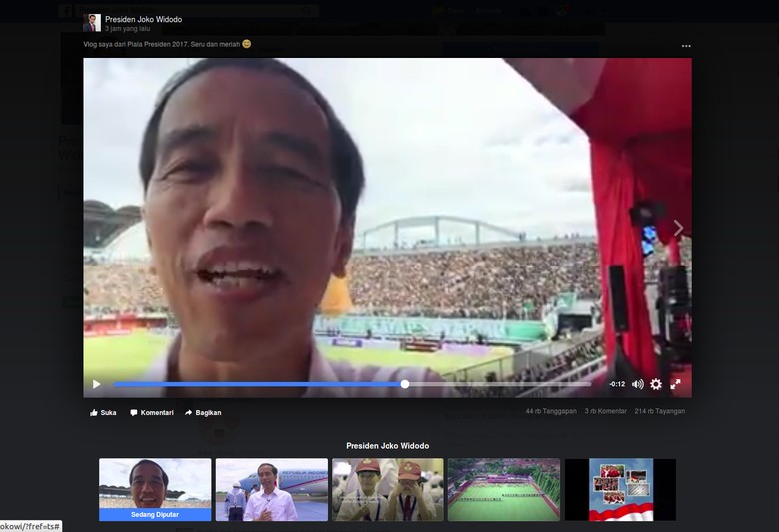Open video settings gear icon
This screenshot has height=532, width=779.
click(x=656, y=384)
